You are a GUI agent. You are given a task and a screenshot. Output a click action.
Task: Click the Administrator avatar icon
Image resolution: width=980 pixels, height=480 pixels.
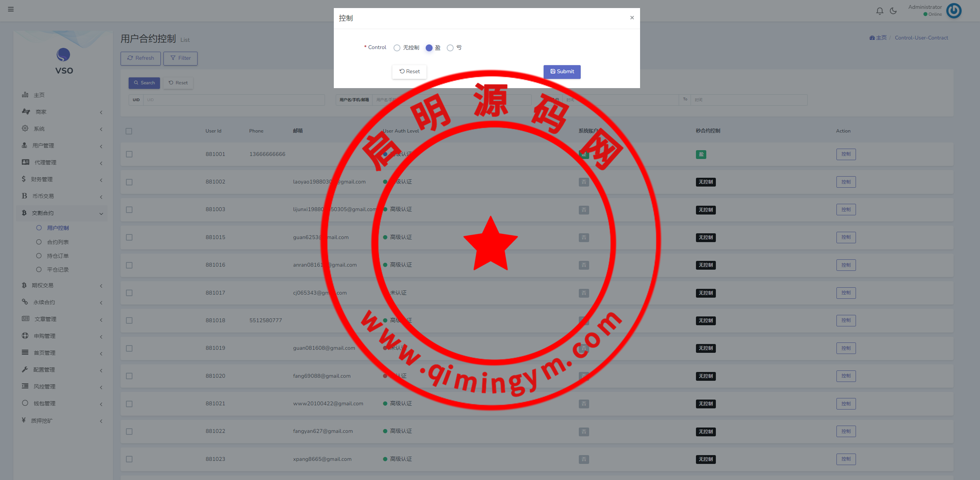pos(954,11)
